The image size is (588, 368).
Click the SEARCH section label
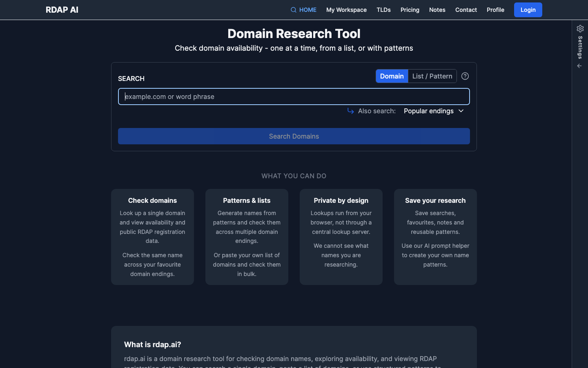tap(131, 79)
